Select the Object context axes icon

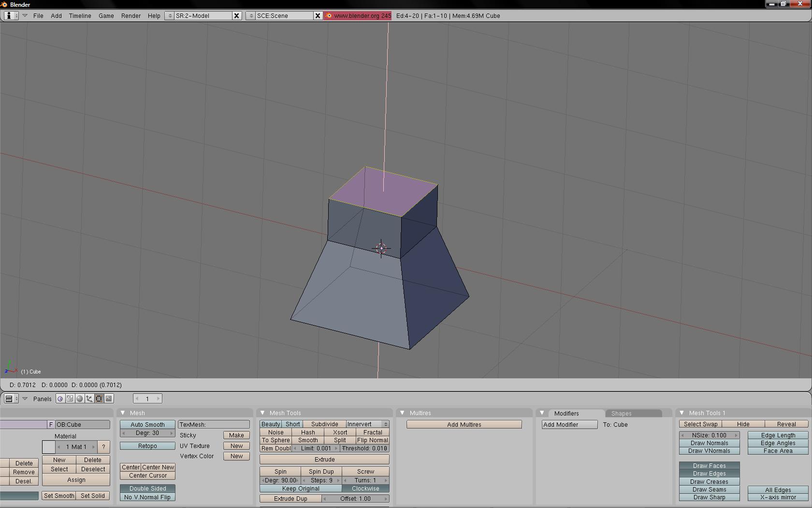pos(89,399)
